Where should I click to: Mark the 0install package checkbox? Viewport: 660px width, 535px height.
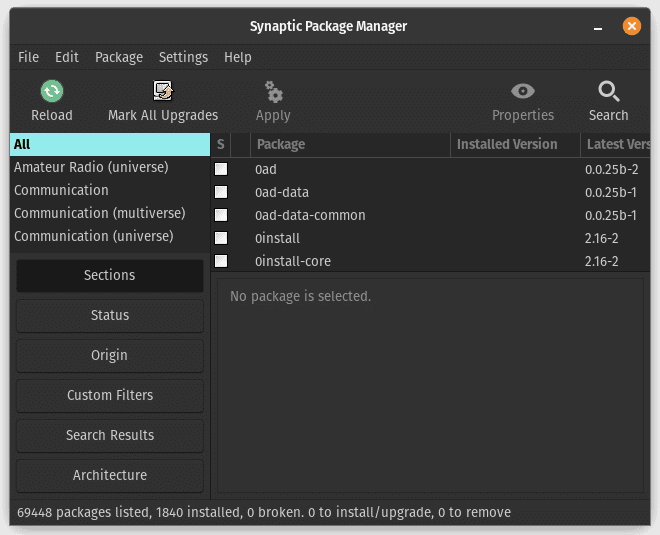221,238
